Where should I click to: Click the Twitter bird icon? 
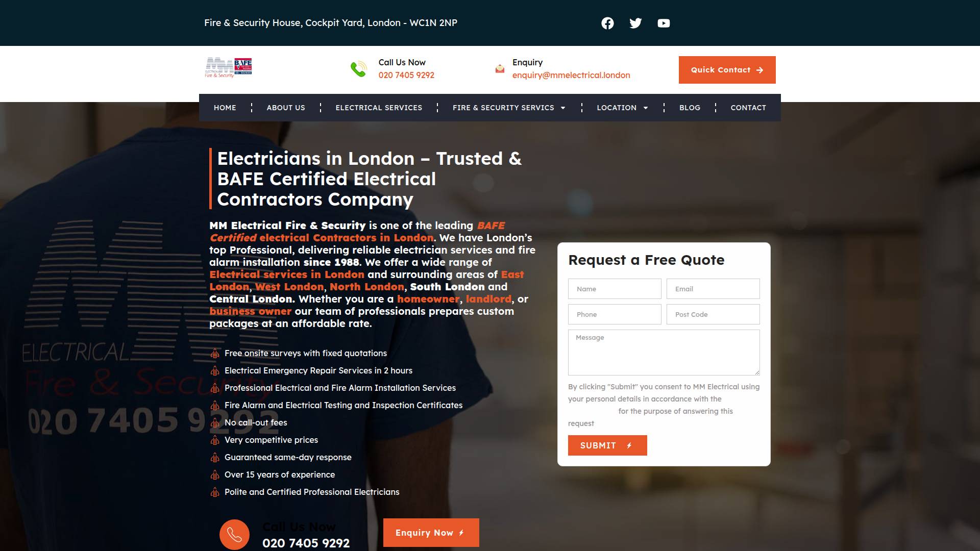[635, 23]
